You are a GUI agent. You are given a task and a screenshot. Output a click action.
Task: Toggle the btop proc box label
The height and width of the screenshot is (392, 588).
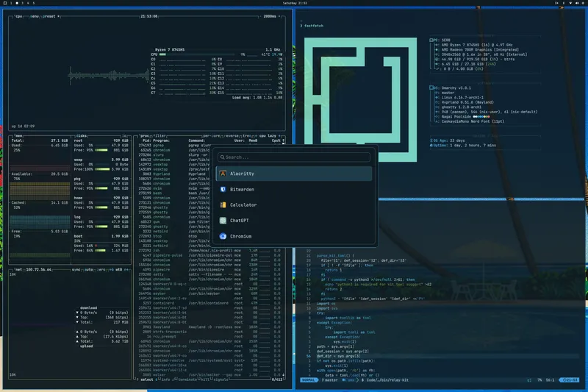144,136
